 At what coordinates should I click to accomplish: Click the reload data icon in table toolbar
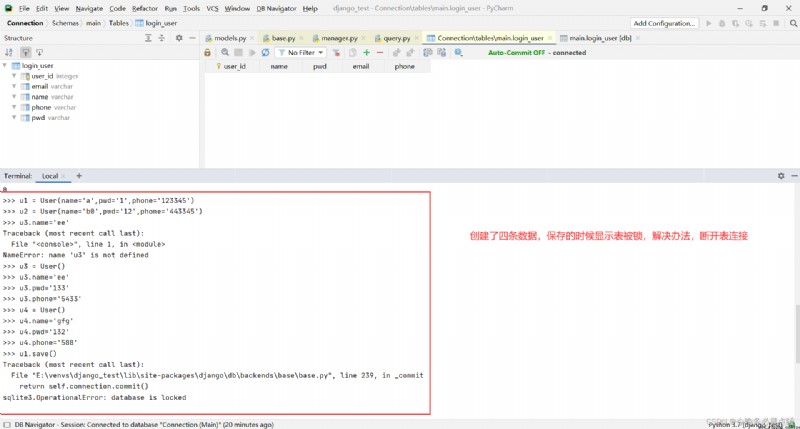coord(265,53)
